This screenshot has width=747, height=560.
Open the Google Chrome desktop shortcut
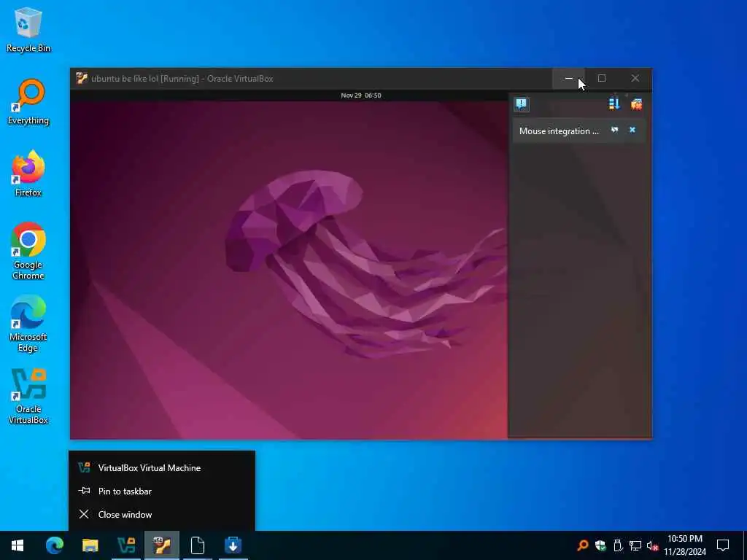28,251
